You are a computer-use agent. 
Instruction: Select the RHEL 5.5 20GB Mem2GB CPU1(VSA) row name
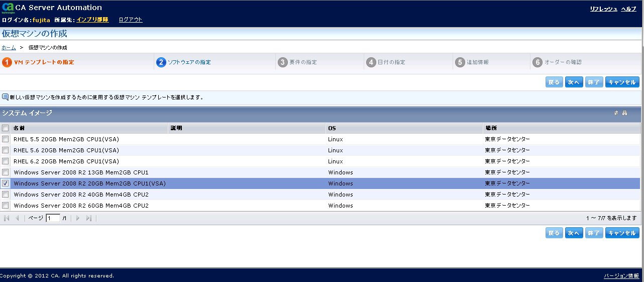pyautogui.click(x=66, y=139)
